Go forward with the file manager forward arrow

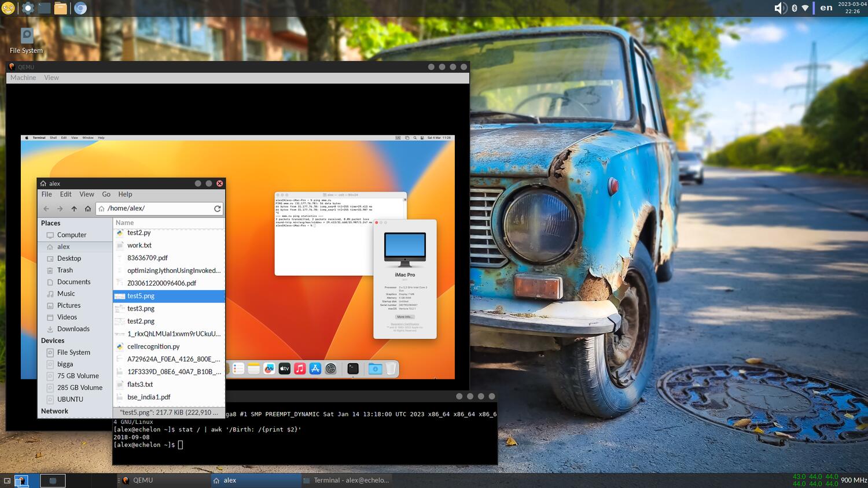60,209
